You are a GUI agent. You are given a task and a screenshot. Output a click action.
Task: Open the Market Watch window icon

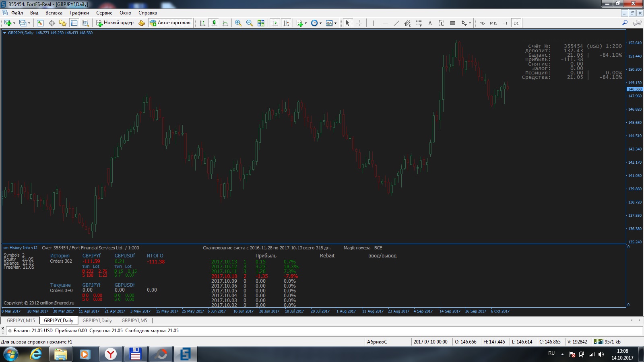40,23
